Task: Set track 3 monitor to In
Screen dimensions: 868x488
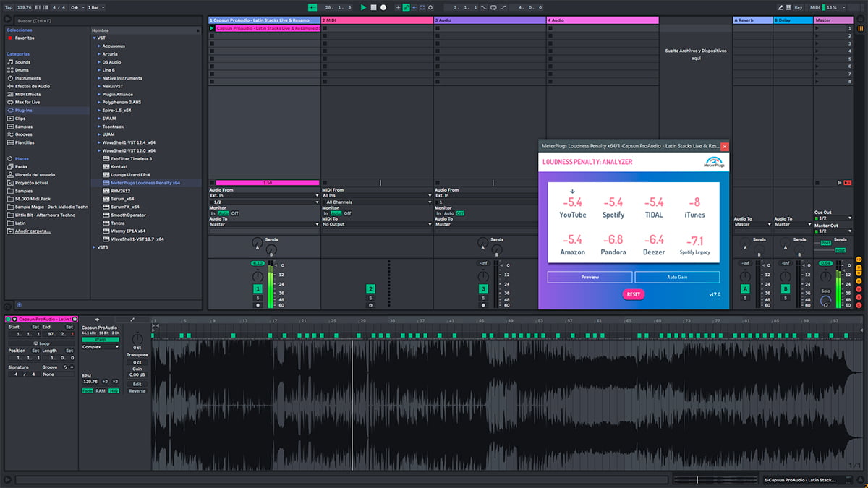Action: click(x=439, y=213)
